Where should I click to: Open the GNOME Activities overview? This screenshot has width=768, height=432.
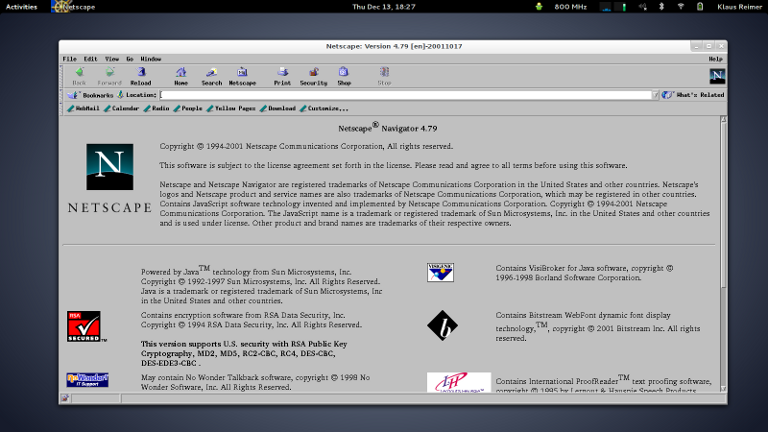(22, 7)
